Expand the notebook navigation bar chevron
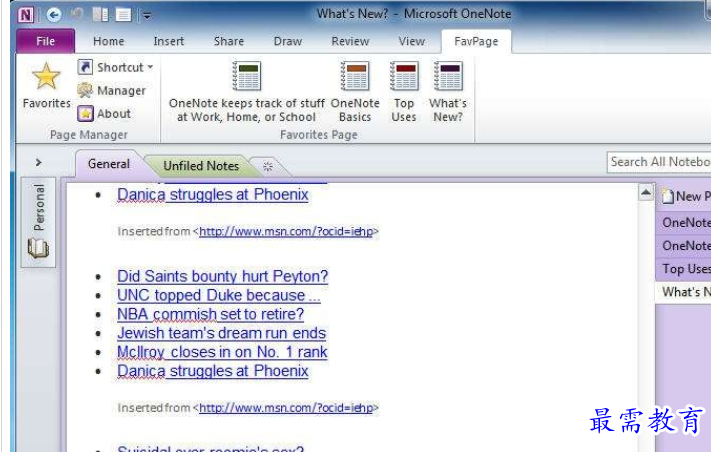711x452 pixels. [x=39, y=162]
